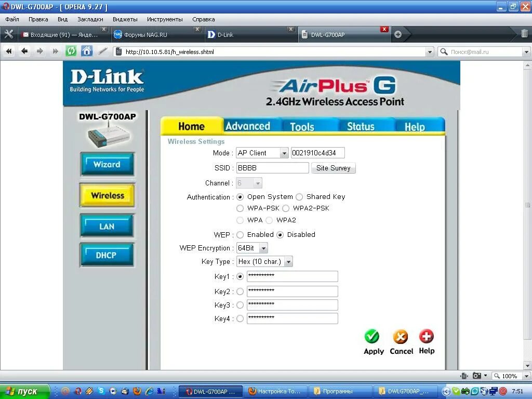532x399 pixels.
Task: Set WEP to Enabled
Action: coord(240,235)
